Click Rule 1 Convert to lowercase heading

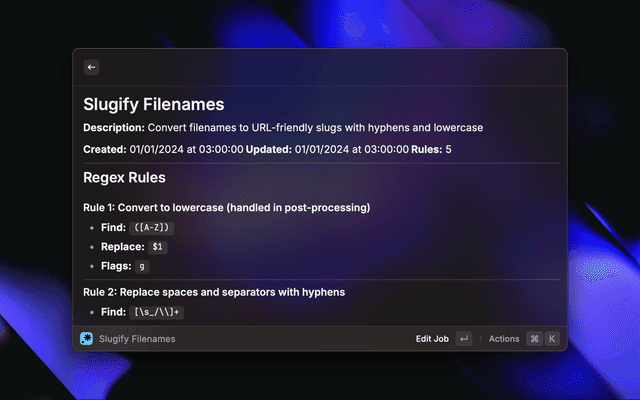click(227, 207)
